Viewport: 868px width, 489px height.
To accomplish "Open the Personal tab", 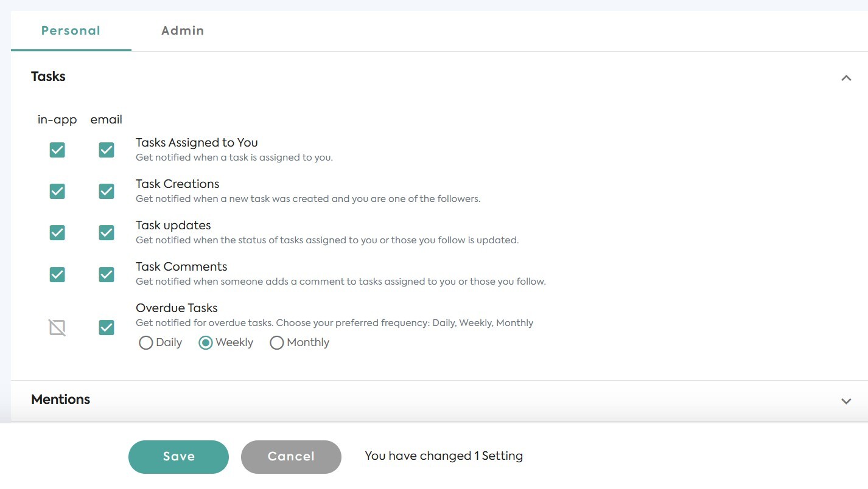I will pos(71,31).
